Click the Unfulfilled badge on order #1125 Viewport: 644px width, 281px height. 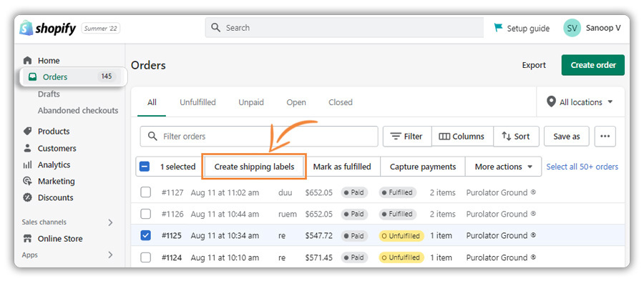[x=401, y=236]
